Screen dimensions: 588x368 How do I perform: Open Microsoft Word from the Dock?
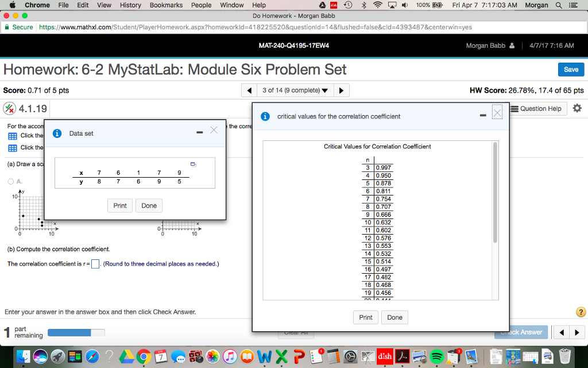point(265,356)
